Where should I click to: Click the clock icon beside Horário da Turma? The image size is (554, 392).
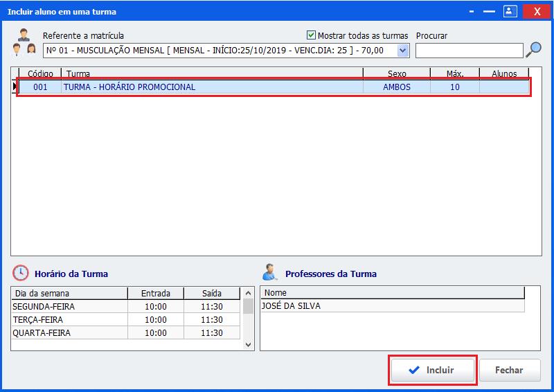pos(21,274)
